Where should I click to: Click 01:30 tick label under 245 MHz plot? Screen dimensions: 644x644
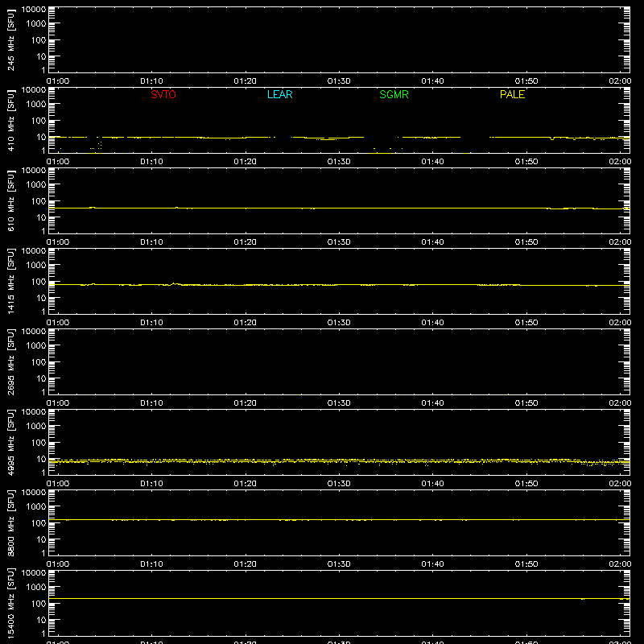click(x=339, y=81)
